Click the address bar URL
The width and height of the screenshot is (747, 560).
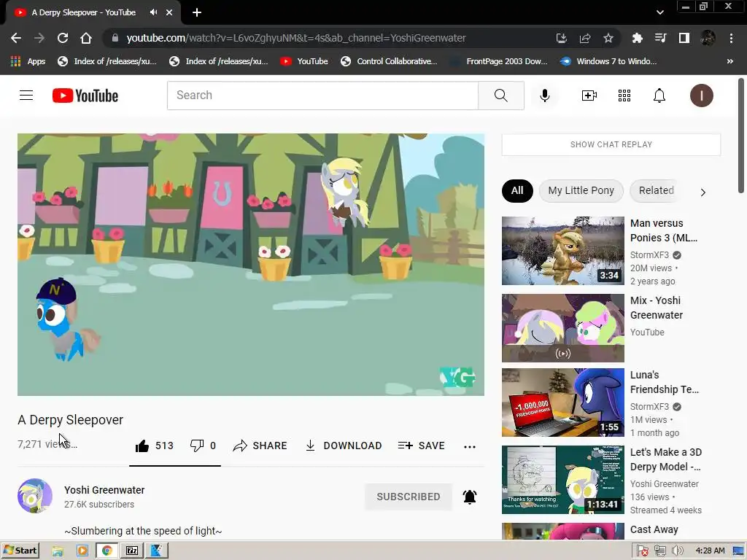tap(296, 38)
